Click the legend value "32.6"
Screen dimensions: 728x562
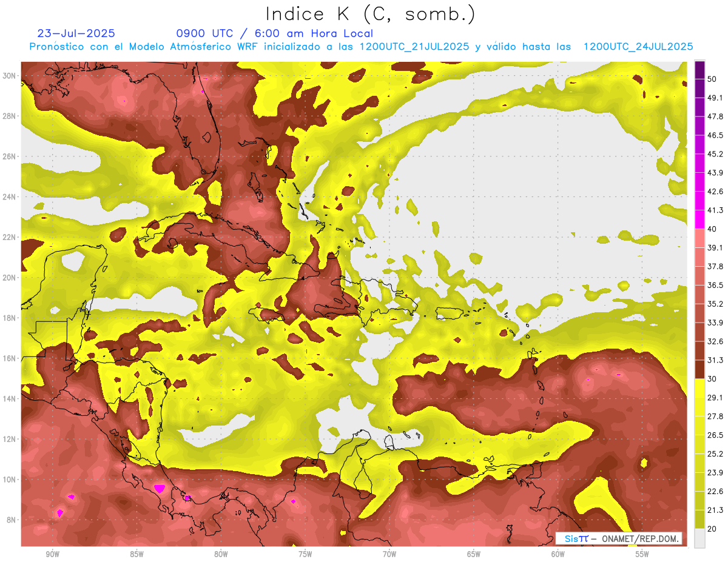click(715, 341)
